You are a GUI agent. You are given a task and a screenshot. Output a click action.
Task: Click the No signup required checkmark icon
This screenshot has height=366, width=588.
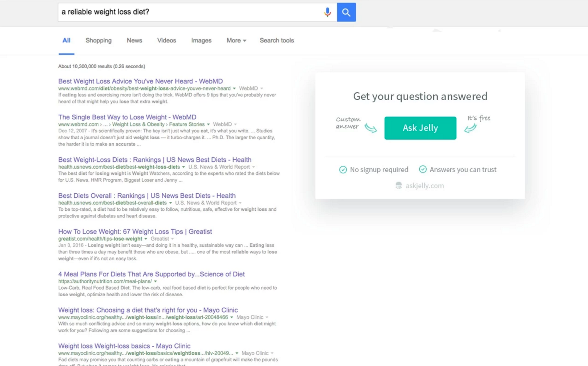click(343, 169)
